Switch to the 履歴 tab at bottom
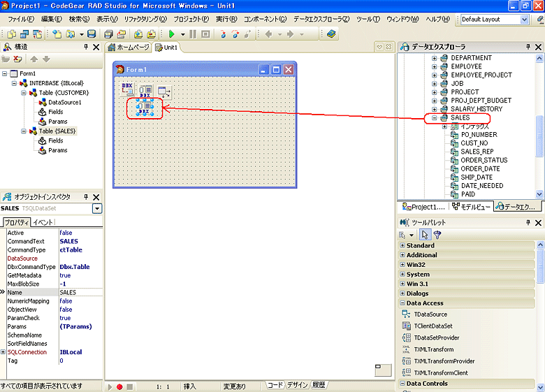Image resolution: width=545 pixels, height=392 pixels. coord(319,385)
